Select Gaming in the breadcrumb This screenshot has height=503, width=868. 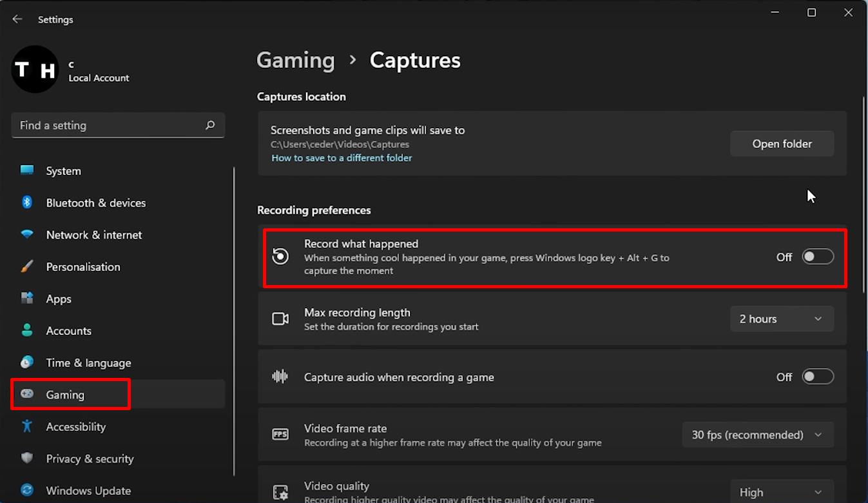(296, 60)
